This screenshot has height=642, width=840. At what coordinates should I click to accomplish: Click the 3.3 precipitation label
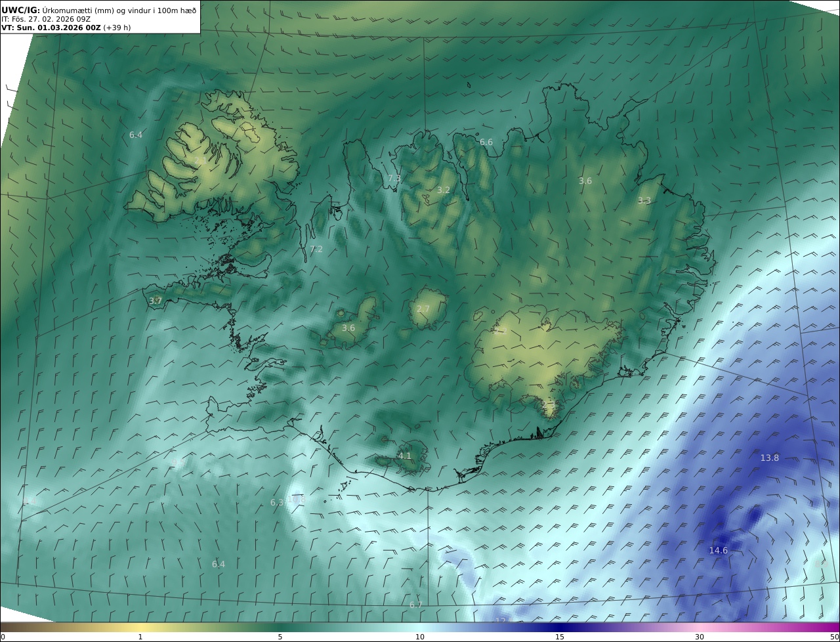coord(644,200)
